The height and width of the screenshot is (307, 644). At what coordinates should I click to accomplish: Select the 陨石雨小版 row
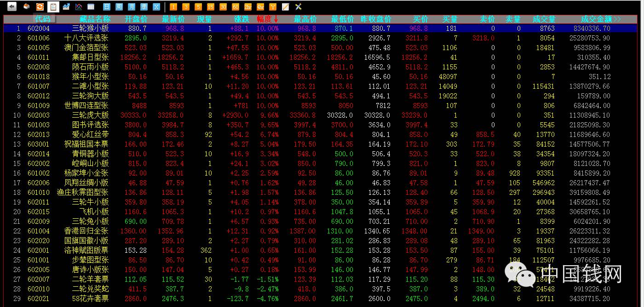coord(321,67)
